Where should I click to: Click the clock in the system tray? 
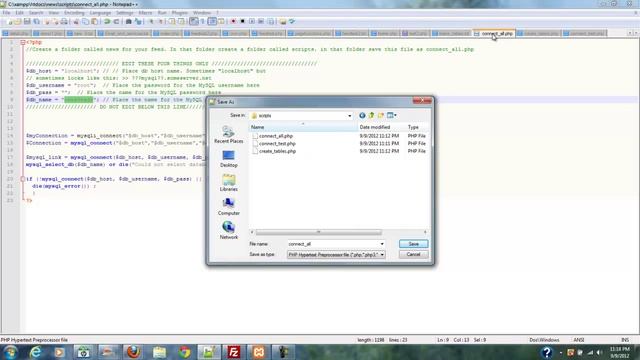pyautogui.click(x=620, y=352)
